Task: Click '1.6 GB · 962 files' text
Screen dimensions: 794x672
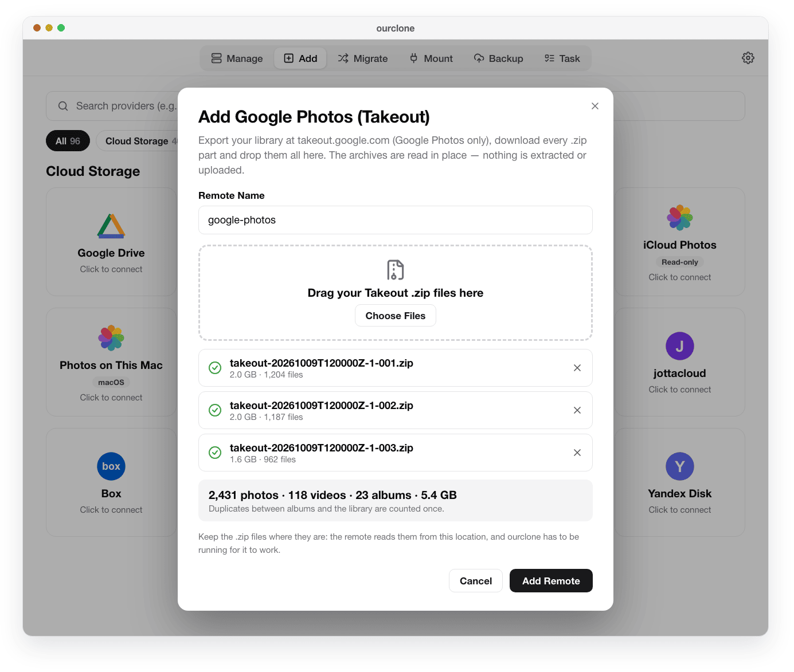Action: coord(263,459)
